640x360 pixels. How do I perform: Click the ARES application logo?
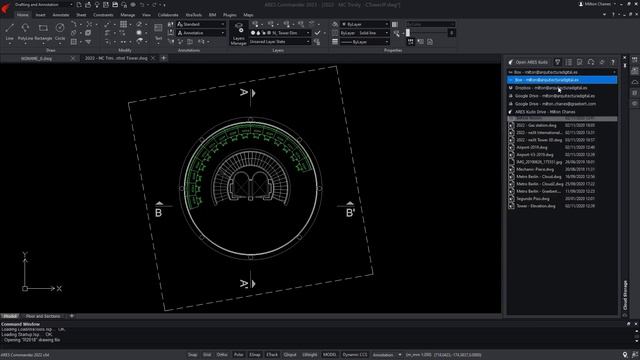click(5, 7)
